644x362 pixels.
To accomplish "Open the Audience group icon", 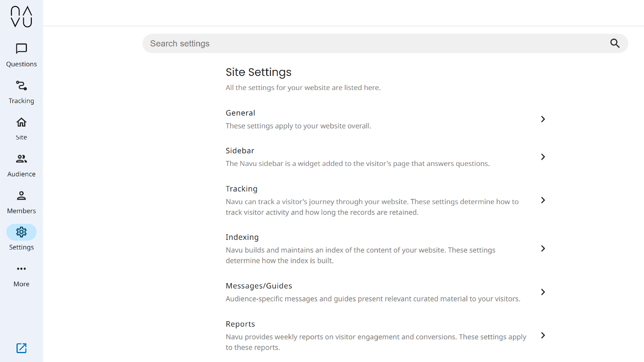I will click(x=21, y=159).
